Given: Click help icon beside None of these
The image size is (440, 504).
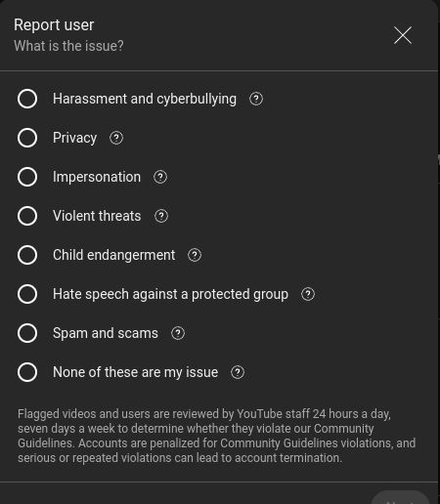Looking at the screenshot, I should pyautogui.click(x=238, y=372).
